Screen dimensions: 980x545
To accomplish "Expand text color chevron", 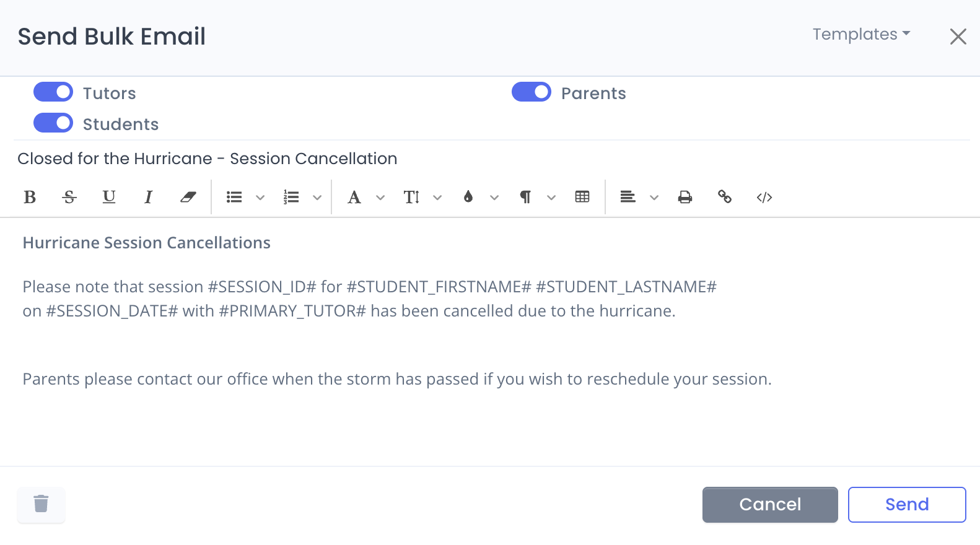I will pyautogui.click(x=494, y=198).
